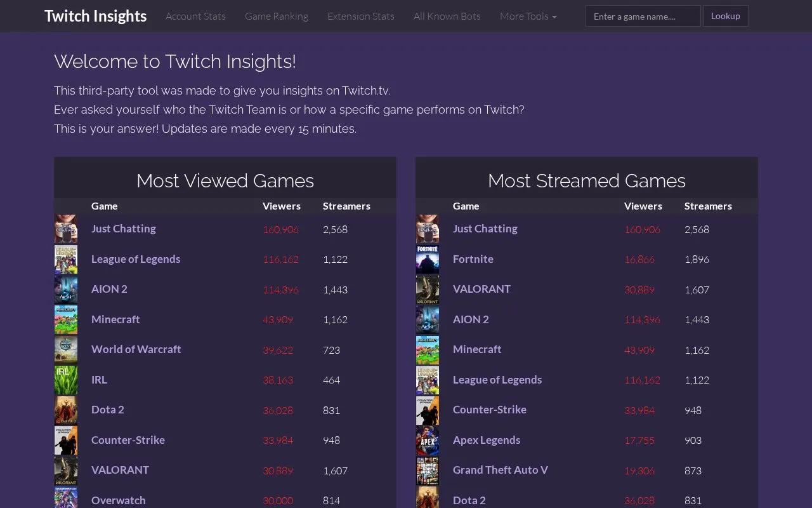Expand the More Tools dropdown menu
The width and height of the screenshot is (812, 508).
point(528,16)
